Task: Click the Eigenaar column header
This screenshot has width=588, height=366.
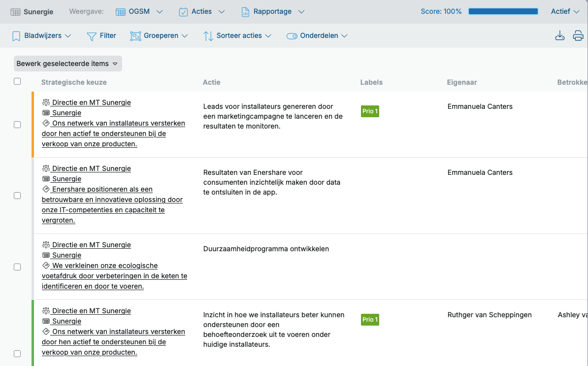Action: click(461, 82)
